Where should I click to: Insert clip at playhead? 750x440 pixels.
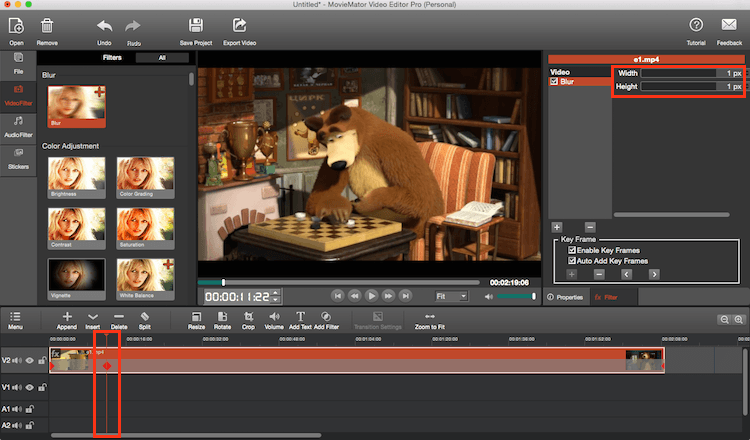(93, 320)
